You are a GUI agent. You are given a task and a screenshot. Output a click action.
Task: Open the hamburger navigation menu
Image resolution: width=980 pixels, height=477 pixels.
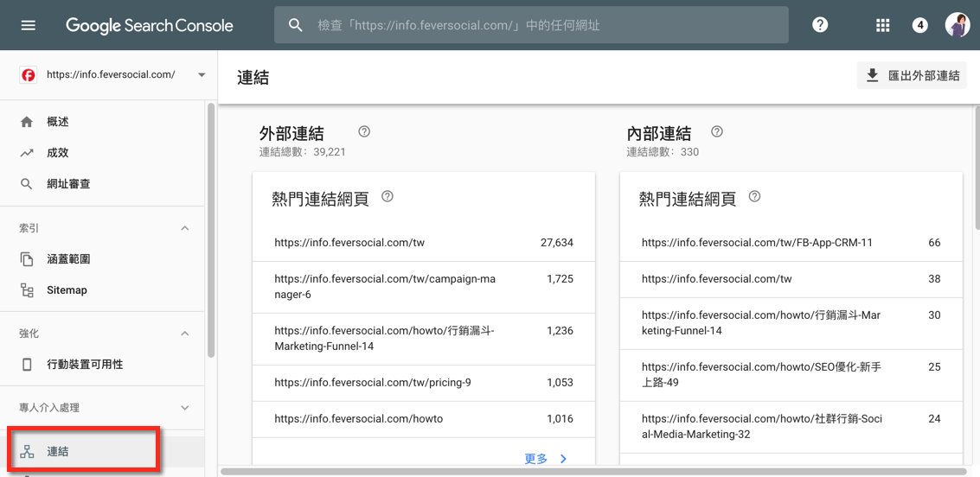[29, 25]
